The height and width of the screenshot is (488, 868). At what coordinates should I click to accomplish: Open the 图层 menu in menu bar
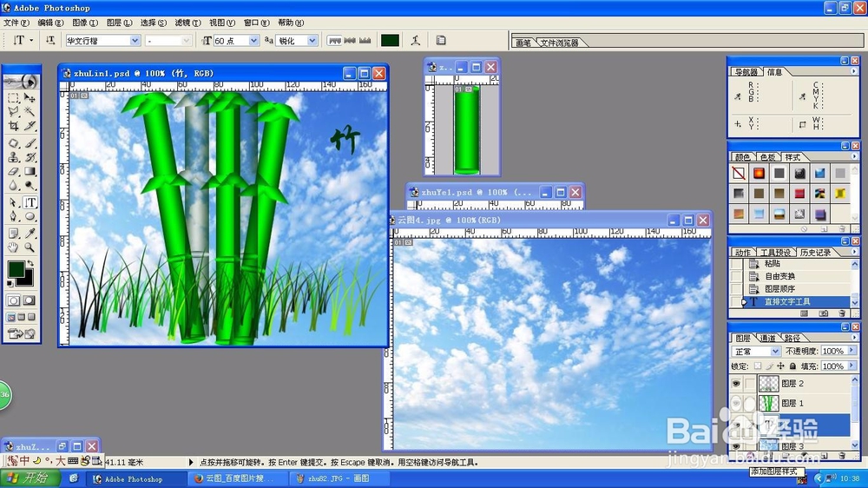(x=119, y=23)
